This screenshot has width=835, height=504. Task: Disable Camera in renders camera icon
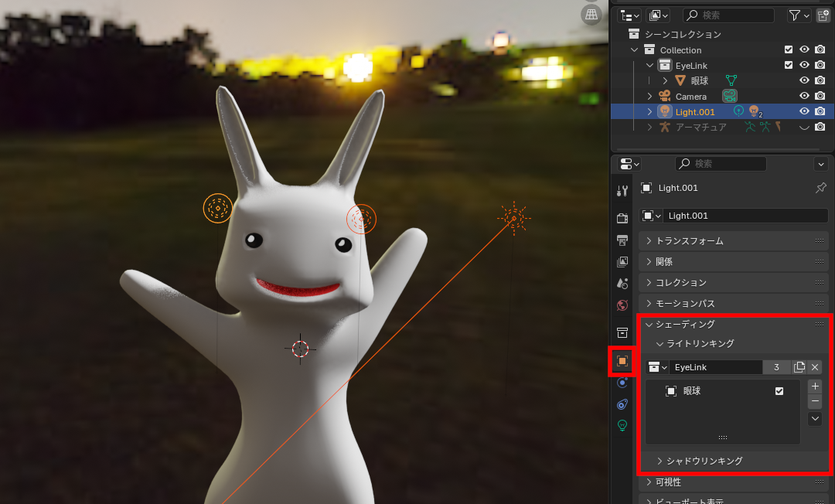point(820,96)
